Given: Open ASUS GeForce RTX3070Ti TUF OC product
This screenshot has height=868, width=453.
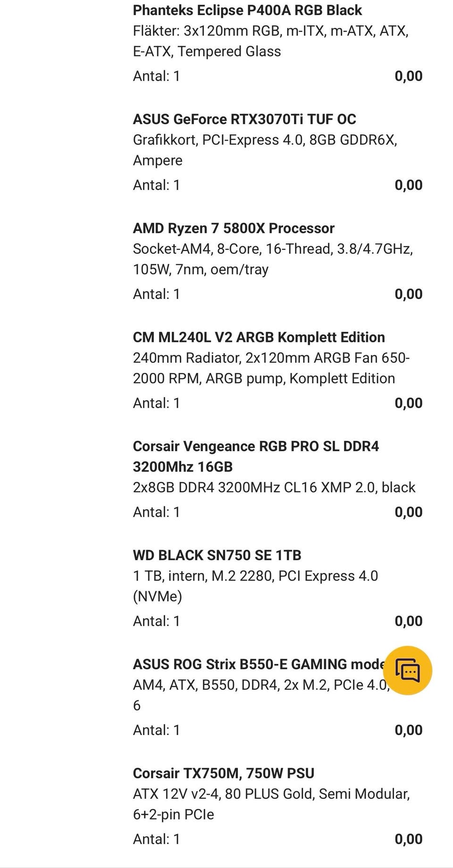Looking at the screenshot, I should [x=244, y=119].
